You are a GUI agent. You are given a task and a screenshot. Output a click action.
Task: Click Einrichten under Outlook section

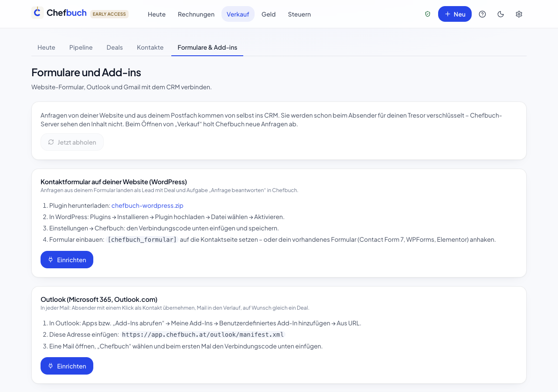67,366
